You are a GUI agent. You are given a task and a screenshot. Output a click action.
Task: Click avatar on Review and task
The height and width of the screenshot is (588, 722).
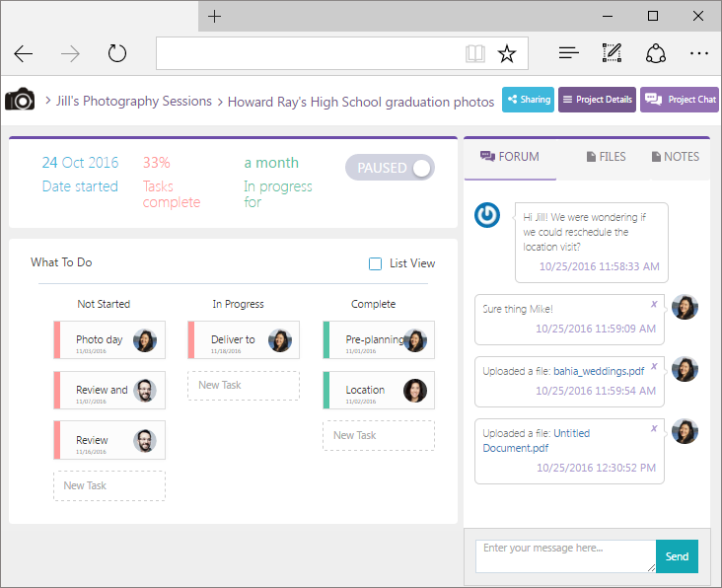(x=145, y=391)
